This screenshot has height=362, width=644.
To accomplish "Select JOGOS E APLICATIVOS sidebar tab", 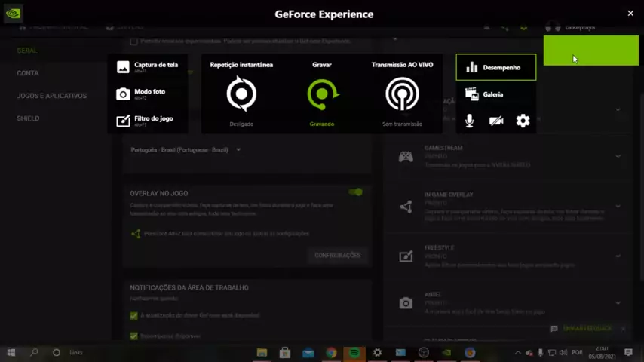I will coord(52,96).
